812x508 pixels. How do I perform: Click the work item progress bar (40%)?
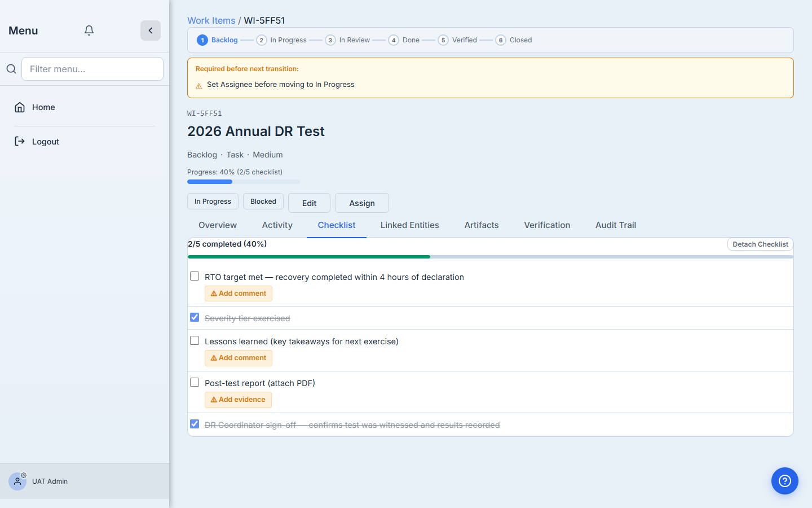(244, 182)
